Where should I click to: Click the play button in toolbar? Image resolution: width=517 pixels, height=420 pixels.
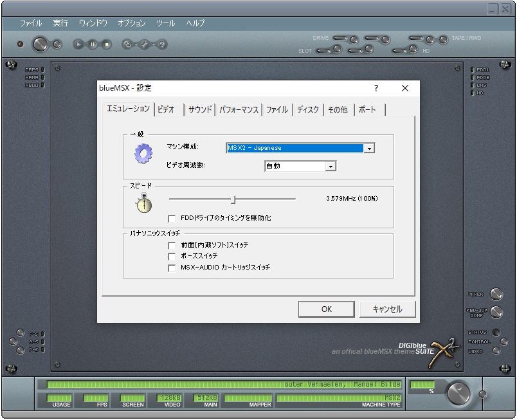coord(78,44)
